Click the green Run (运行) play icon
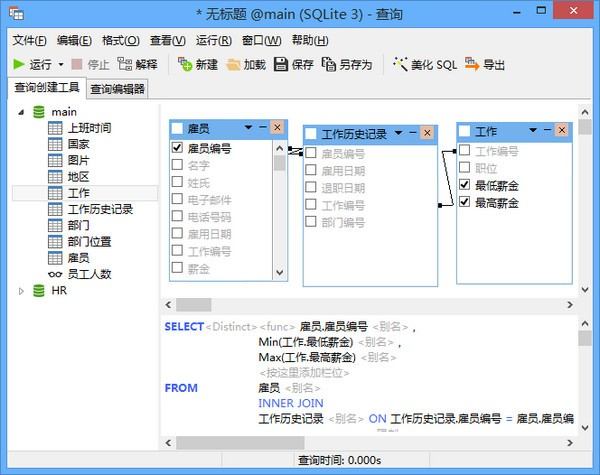 pos(19,64)
